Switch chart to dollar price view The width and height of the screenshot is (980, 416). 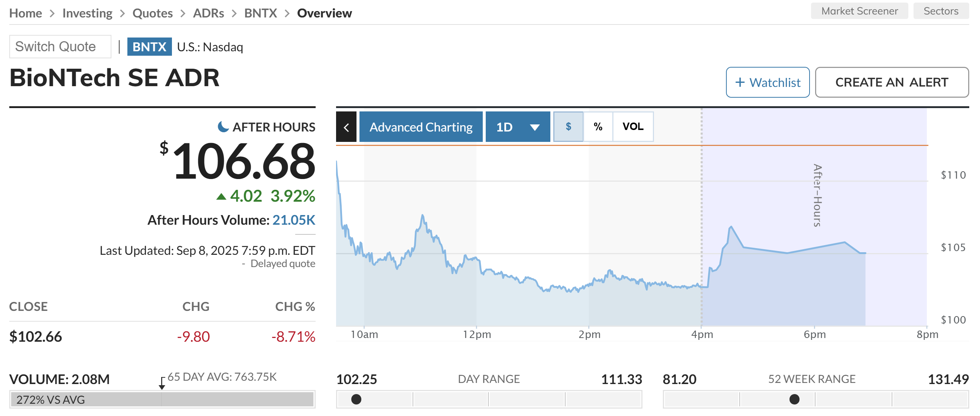click(x=568, y=127)
